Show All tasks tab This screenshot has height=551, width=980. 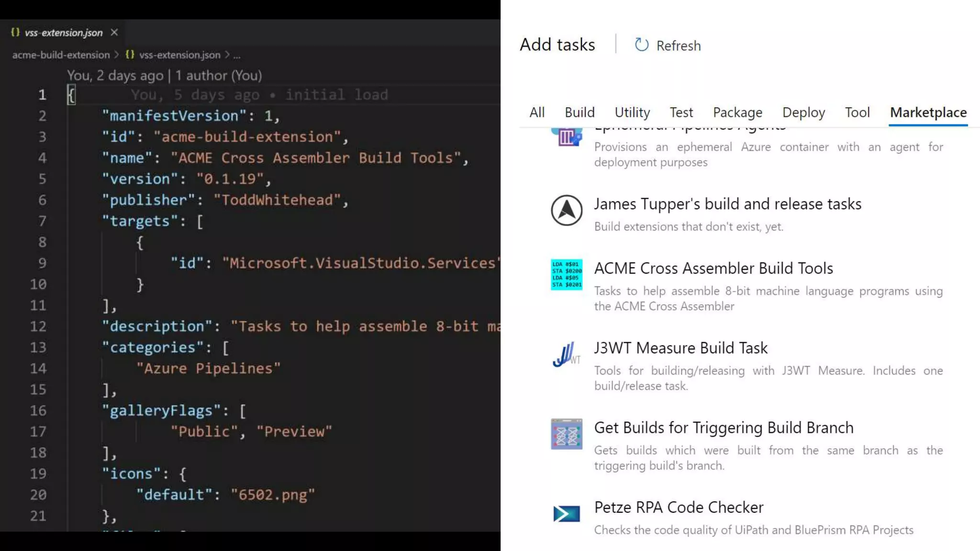pyautogui.click(x=537, y=112)
